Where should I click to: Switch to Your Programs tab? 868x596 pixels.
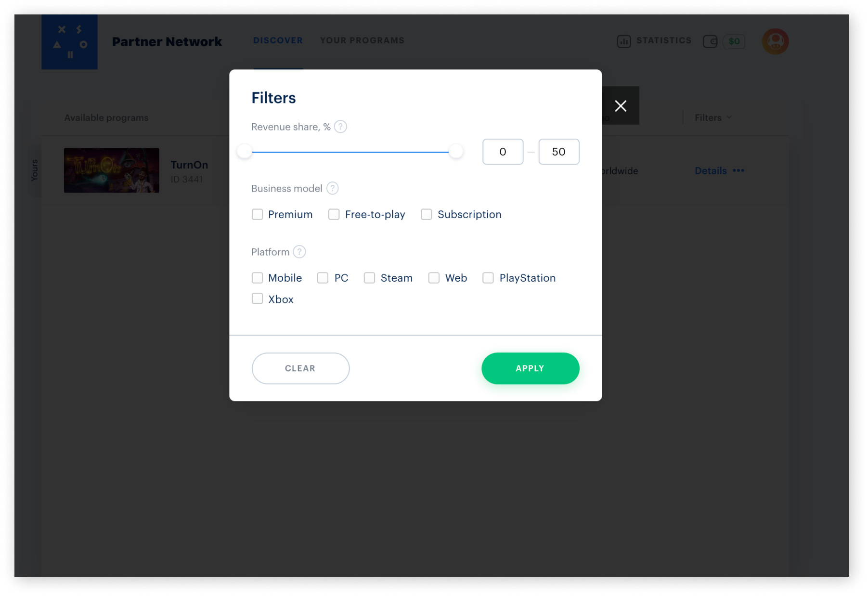362,40
